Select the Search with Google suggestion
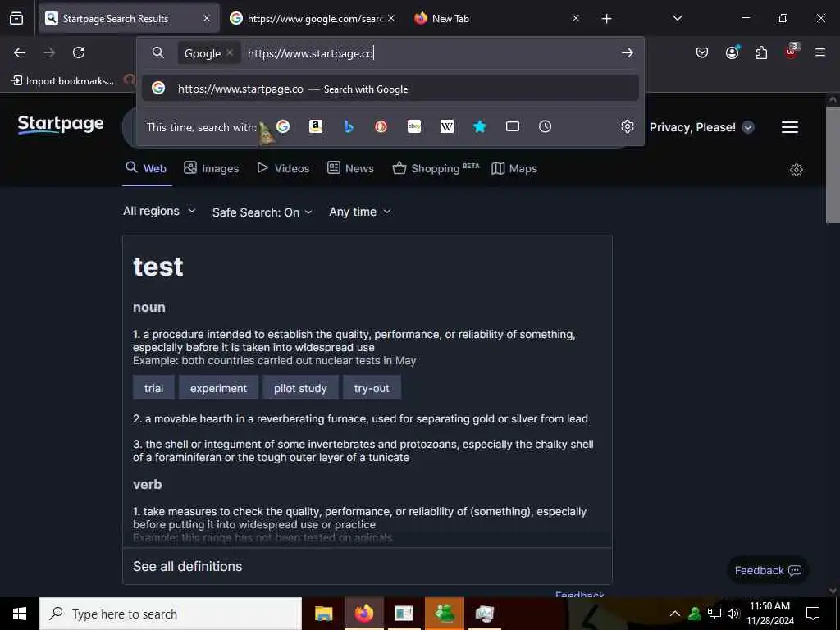The width and height of the screenshot is (840, 630). pos(390,89)
